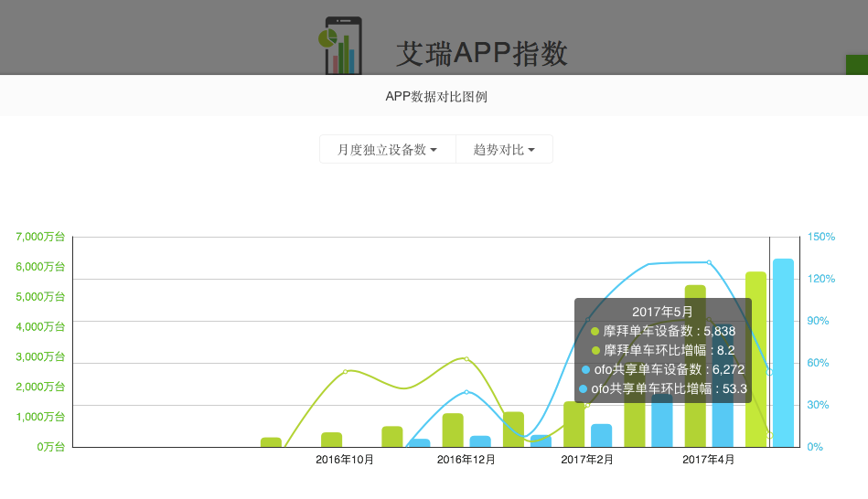Click the 2017年2月 x-axis label
Screen dimensions: 868x499
(x=587, y=460)
